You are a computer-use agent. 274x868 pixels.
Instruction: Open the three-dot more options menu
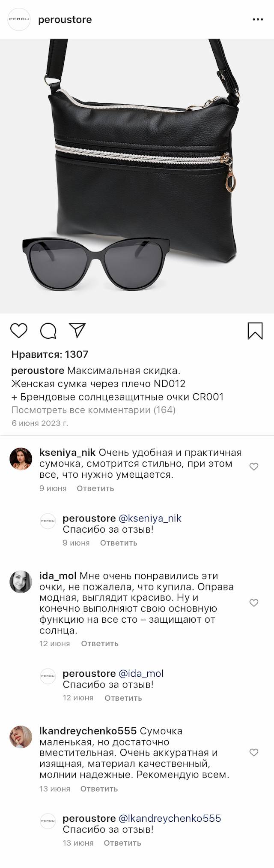[x=258, y=20]
